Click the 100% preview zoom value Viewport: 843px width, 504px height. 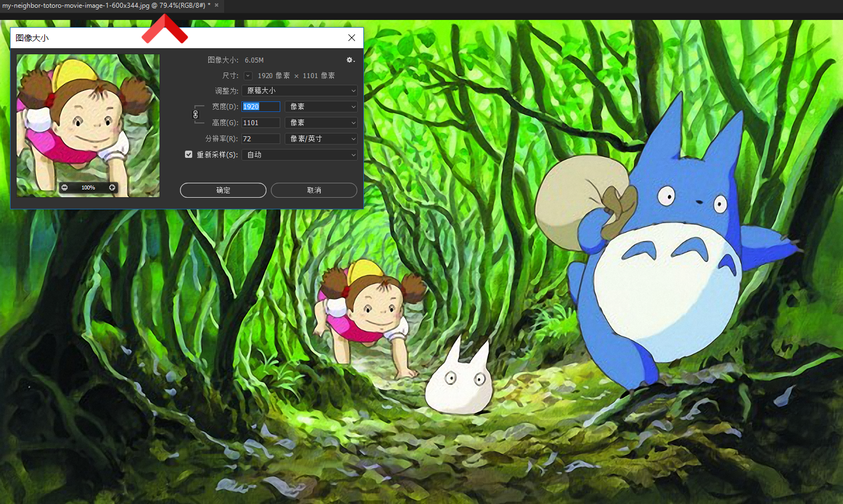click(x=88, y=188)
